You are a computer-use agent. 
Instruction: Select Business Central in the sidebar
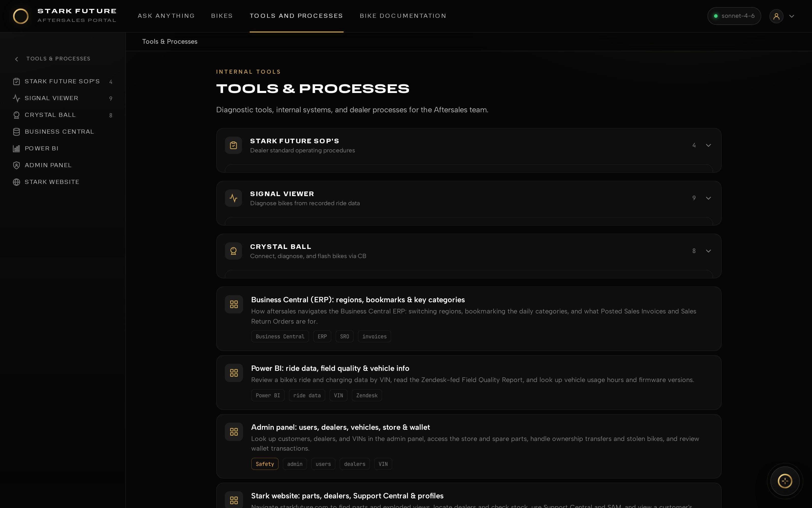click(x=63, y=132)
